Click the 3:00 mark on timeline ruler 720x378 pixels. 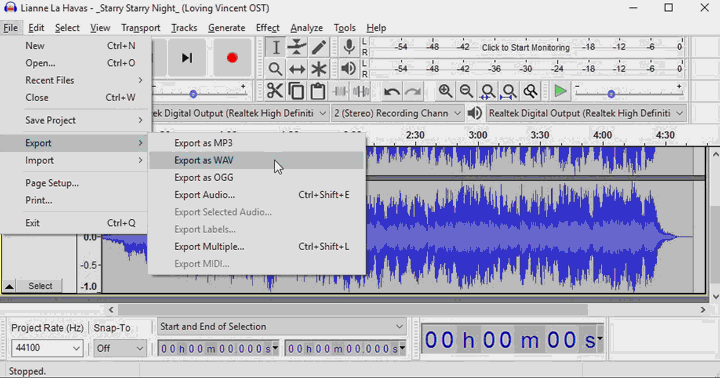478,135
